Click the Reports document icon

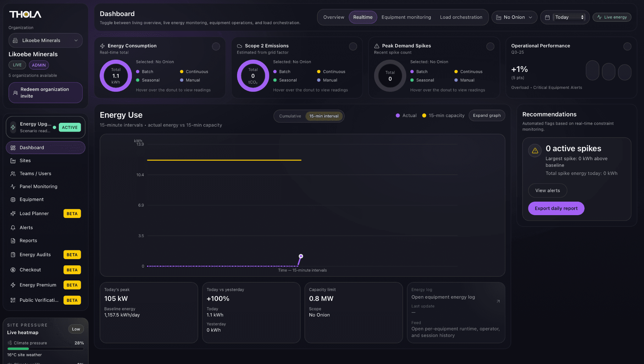tap(13, 241)
